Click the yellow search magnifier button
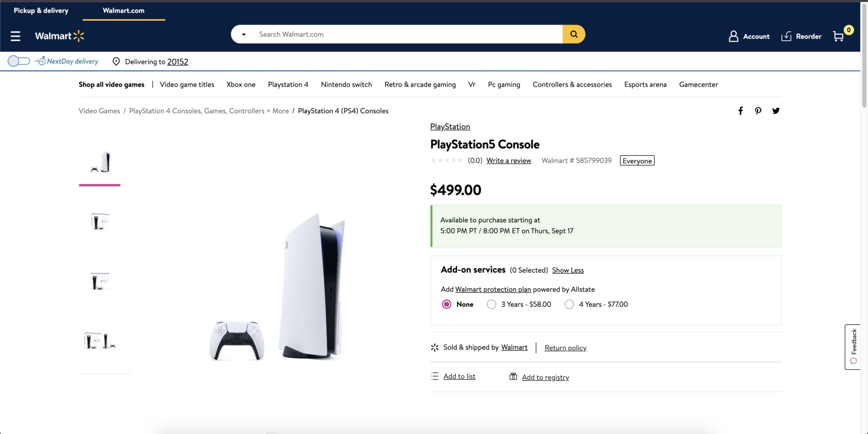868x434 pixels. 574,34
